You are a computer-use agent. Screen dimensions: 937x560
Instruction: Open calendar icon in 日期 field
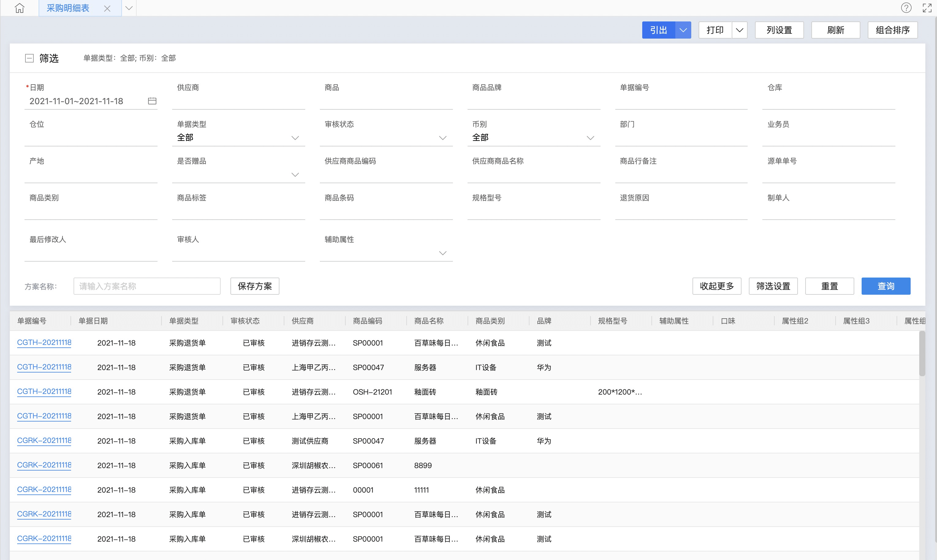[152, 101]
